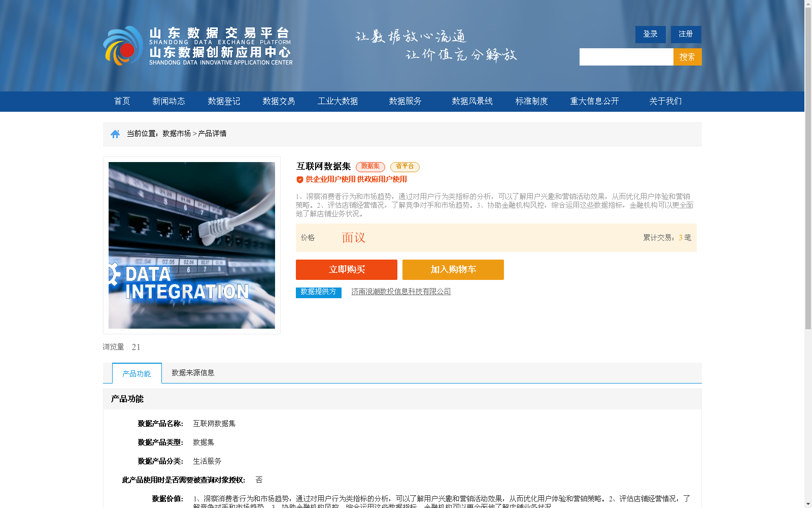Viewport: 812px width, 508px height.
Task: Click the 累计交易 3 笔 count
Action: click(x=667, y=238)
